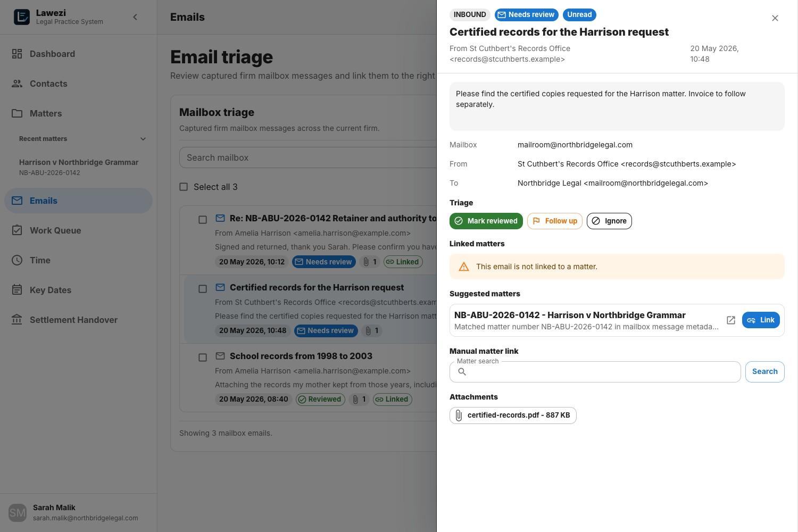Click the Sarah Malik avatar
This screenshot has height=532, width=798.
(x=18, y=513)
